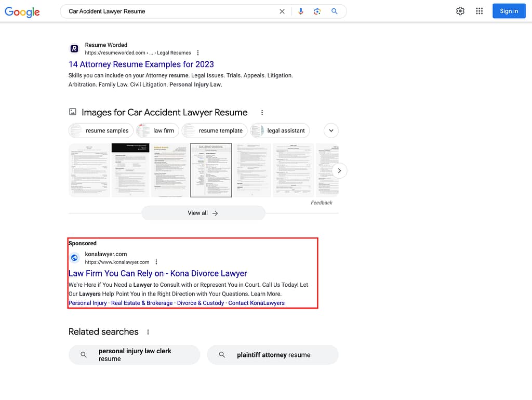Click the Resume Worded site name
Image resolution: width=532 pixels, height=400 pixels.
click(106, 45)
